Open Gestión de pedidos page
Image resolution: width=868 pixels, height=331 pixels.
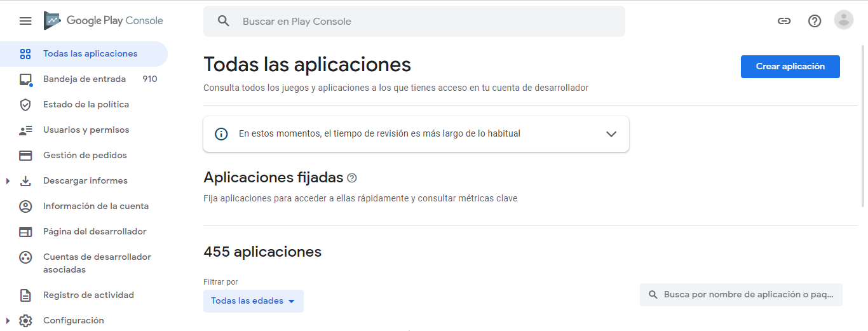tap(84, 156)
